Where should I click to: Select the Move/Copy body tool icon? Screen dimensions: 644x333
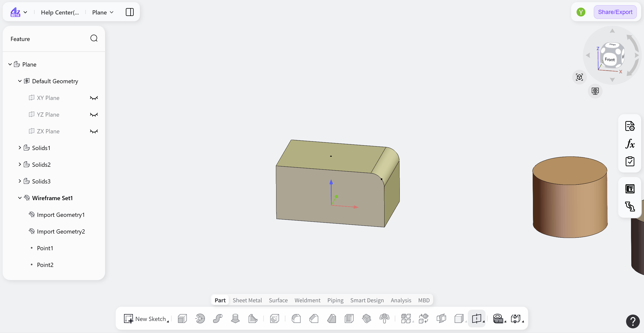point(424,319)
